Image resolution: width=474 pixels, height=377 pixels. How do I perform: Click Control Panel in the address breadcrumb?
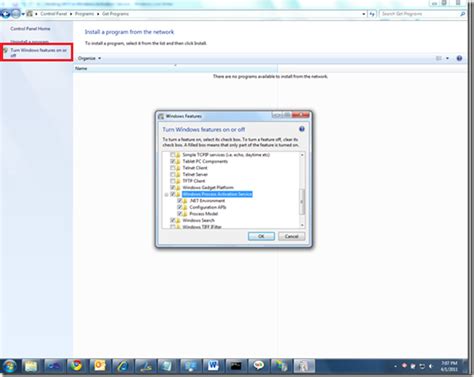click(x=54, y=14)
